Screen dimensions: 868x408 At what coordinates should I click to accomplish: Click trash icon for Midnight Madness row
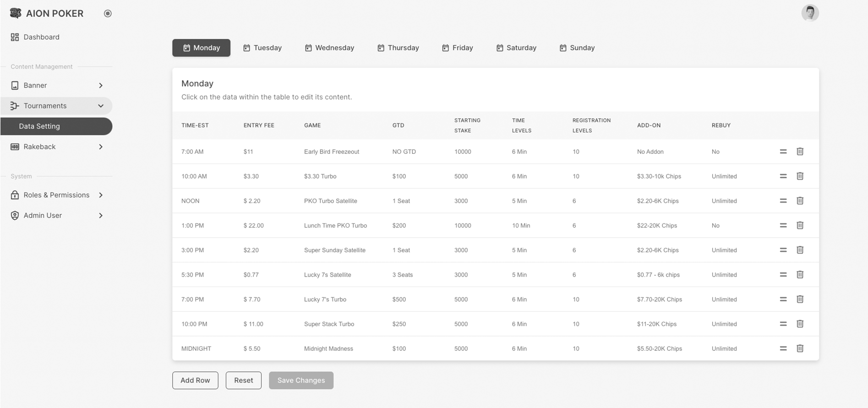(x=800, y=348)
